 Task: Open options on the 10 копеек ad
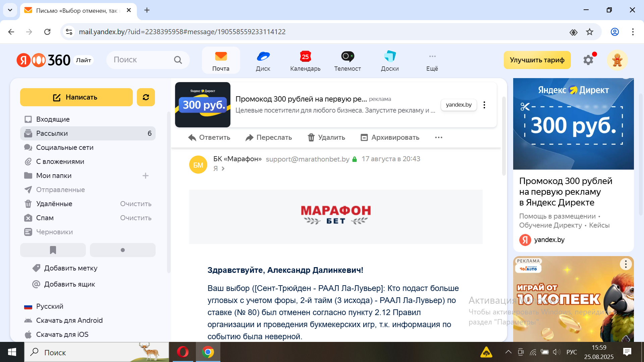pyautogui.click(x=626, y=264)
